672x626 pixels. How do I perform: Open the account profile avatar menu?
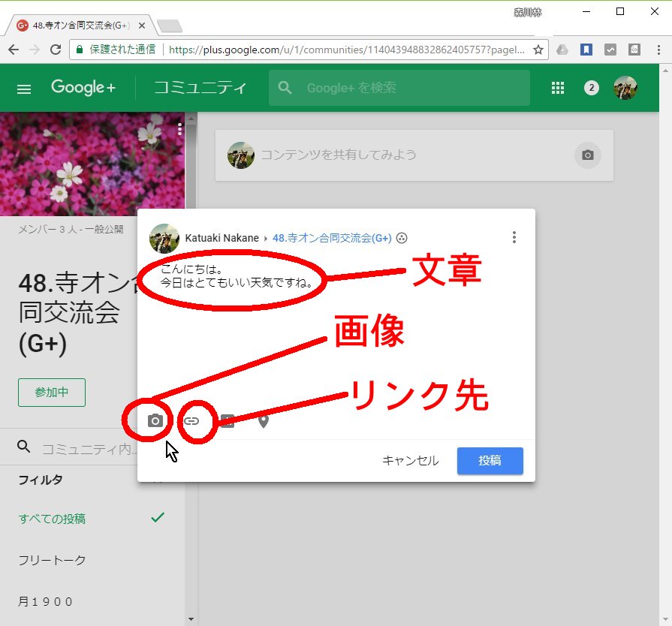coord(625,88)
